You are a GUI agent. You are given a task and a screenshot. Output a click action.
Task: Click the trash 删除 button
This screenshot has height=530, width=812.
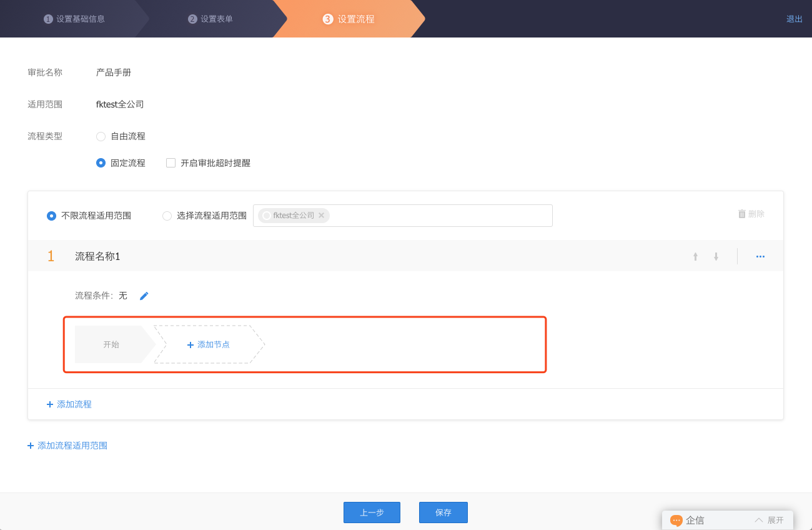point(751,214)
